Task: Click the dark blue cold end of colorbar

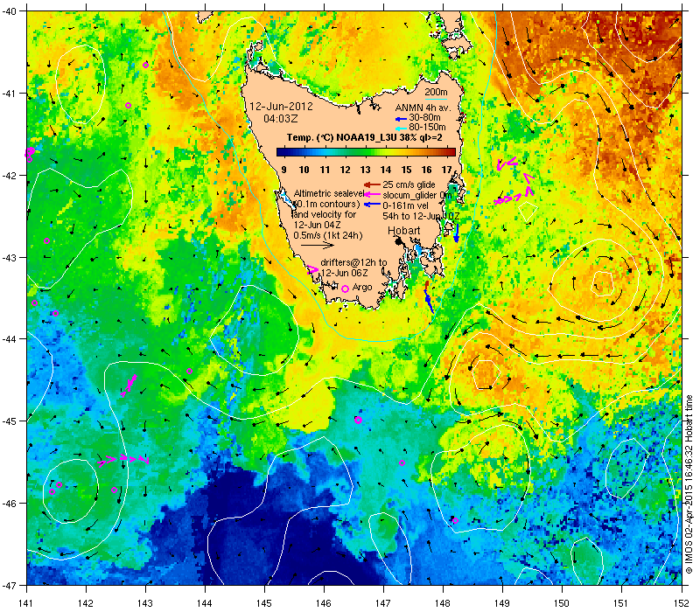Action: click(282, 152)
